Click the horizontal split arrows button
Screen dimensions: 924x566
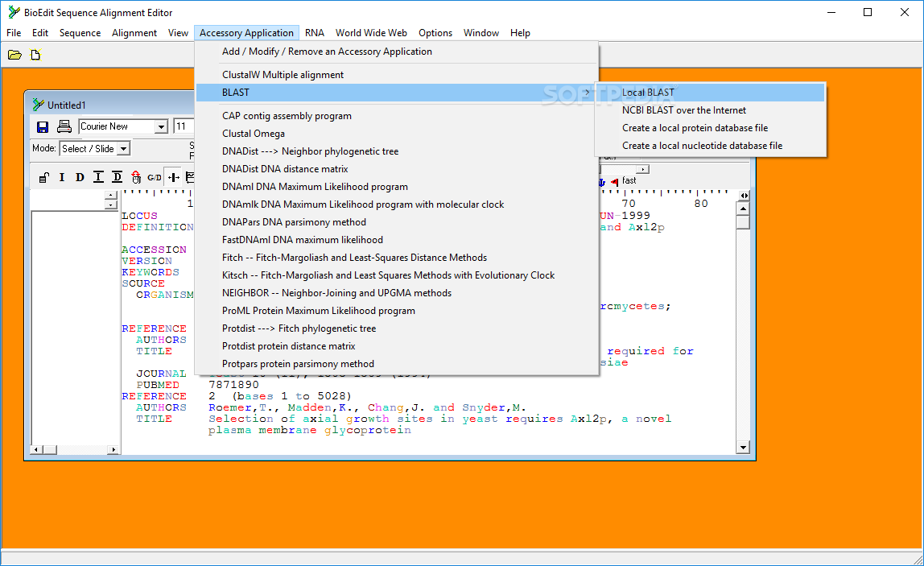click(x=745, y=196)
